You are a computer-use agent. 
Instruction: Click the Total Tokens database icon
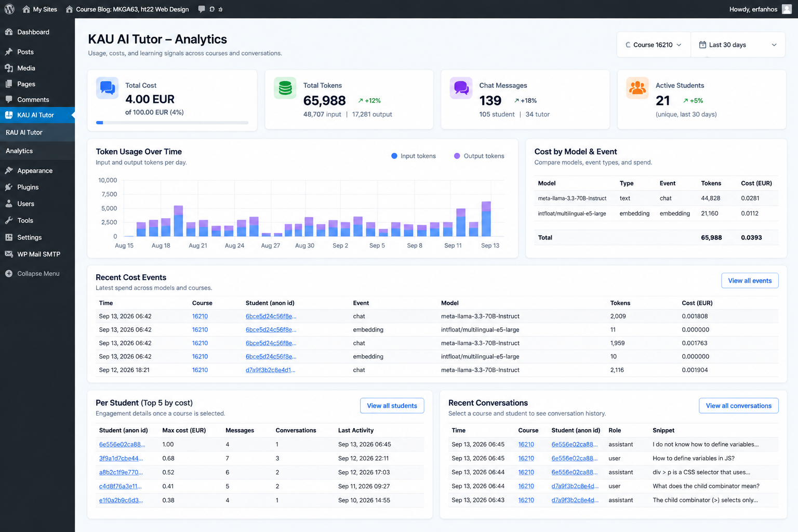[x=285, y=88]
